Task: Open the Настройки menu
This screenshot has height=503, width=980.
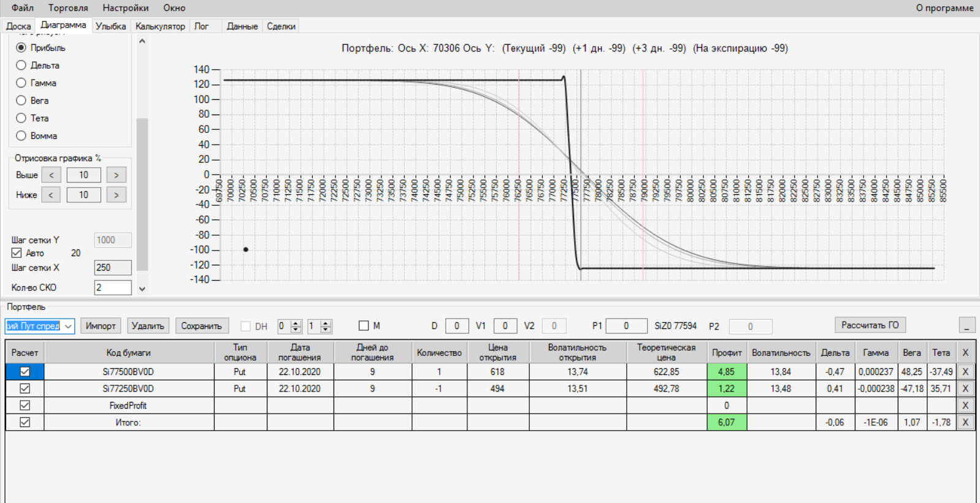Action: 126,8
